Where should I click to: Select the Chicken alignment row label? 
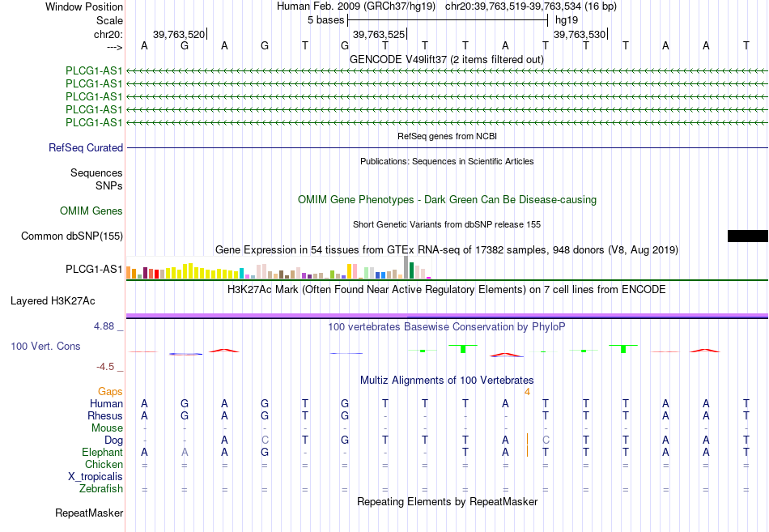(104, 464)
